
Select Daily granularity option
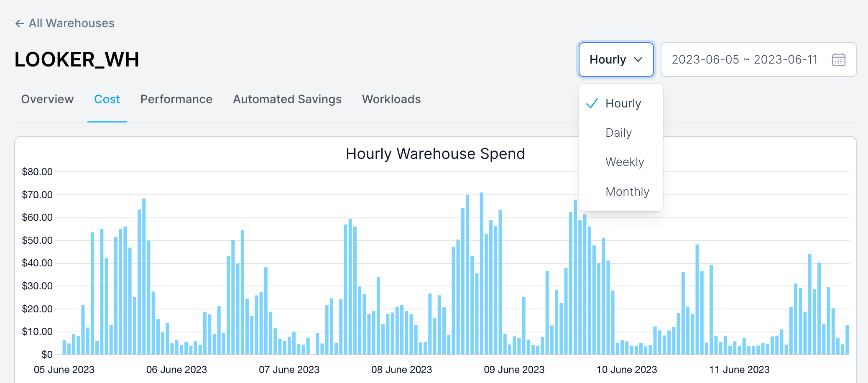tap(621, 133)
